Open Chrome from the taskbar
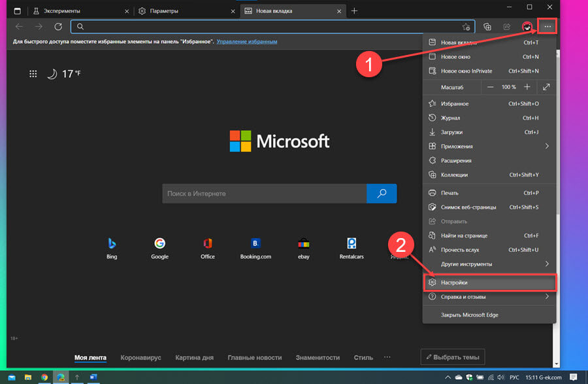Screen dimensions: 588x384 [x=44, y=377]
